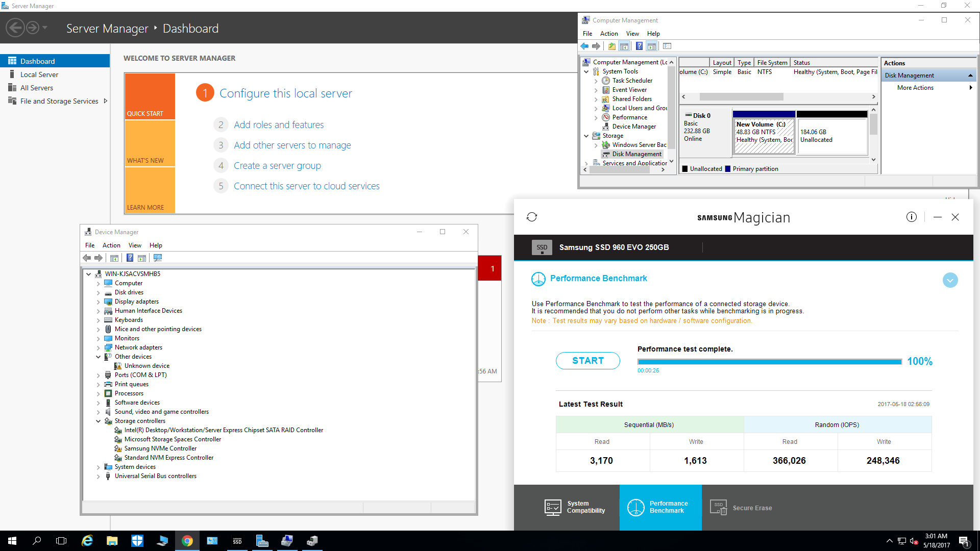Click Add other servers to manage

(292, 145)
